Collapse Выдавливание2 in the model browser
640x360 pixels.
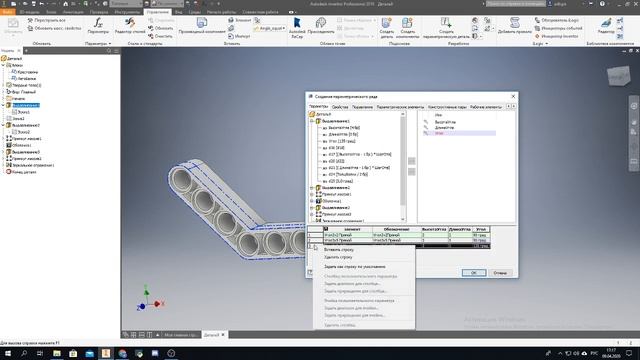click(x=4, y=125)
